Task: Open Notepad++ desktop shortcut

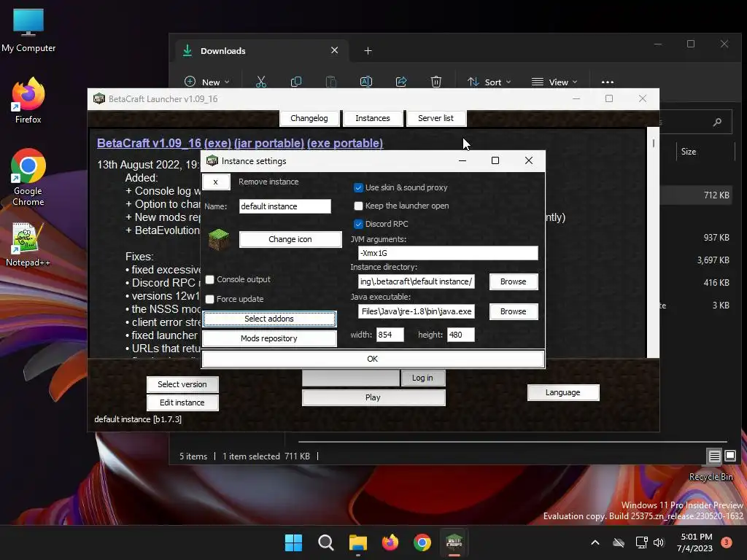Action: point(28,245)
